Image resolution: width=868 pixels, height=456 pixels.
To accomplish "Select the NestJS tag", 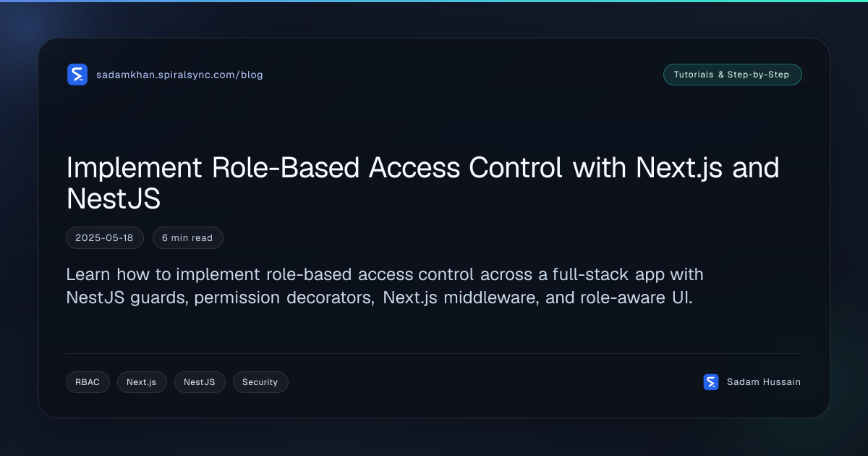I will (200, 382).
